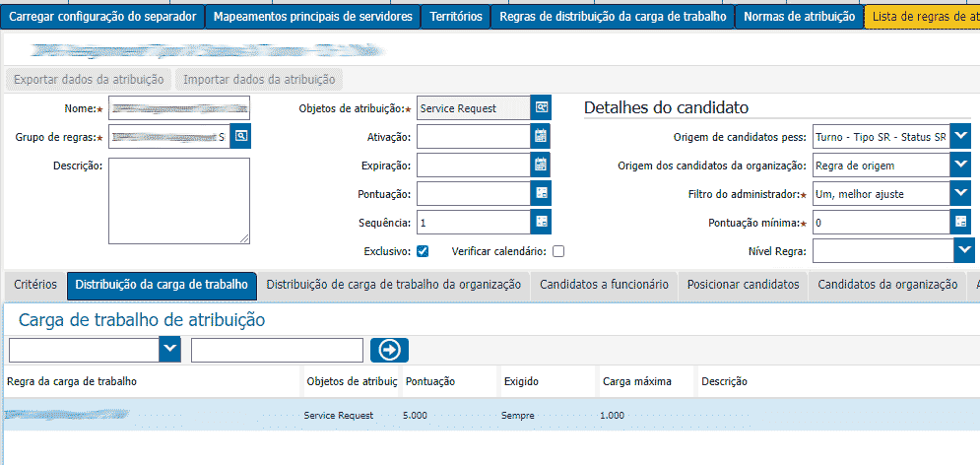Viewport: 980px width, 465px height.
Task: Click into the Pontuação field
Action: click(474, 194)
